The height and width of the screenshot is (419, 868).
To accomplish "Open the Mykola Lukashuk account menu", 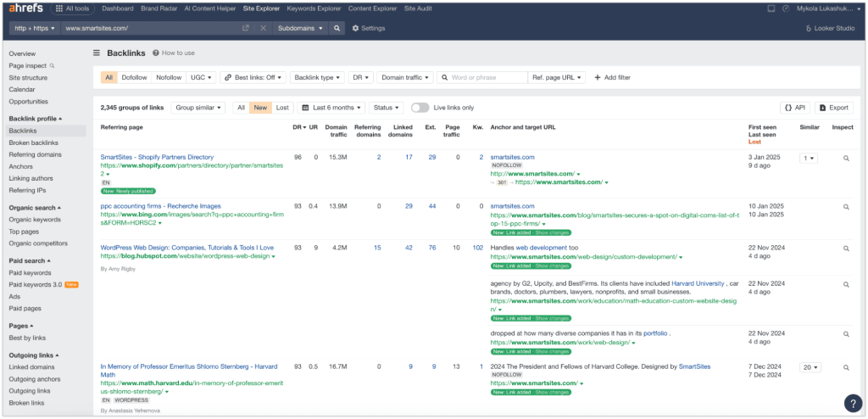I will coord(829,8).
